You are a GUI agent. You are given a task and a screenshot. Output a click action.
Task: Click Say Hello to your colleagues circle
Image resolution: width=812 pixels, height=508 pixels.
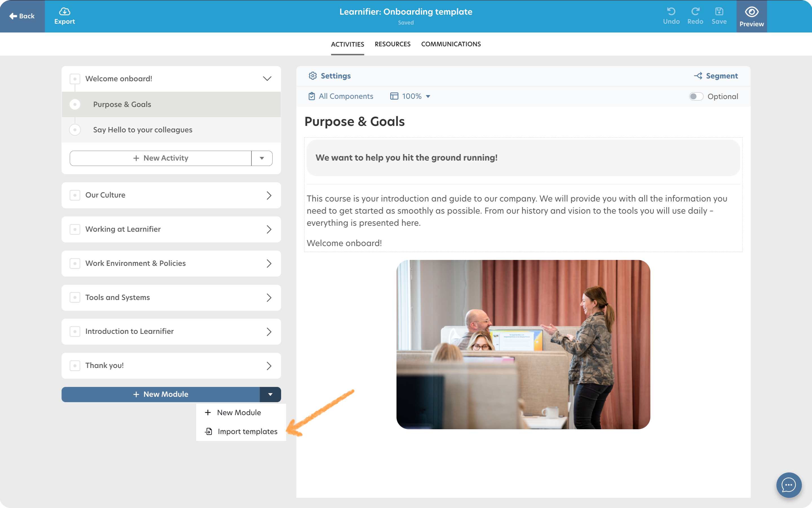[75, 130]
